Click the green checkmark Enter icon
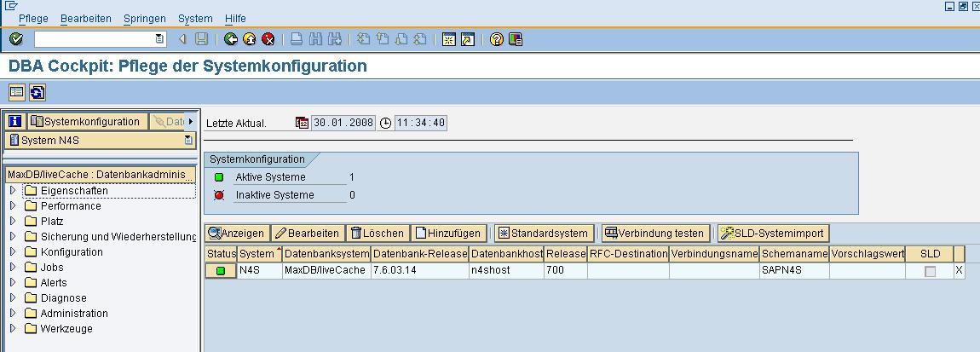The height and width of the screenshot is (352, 980). click(x=15, y=39)
